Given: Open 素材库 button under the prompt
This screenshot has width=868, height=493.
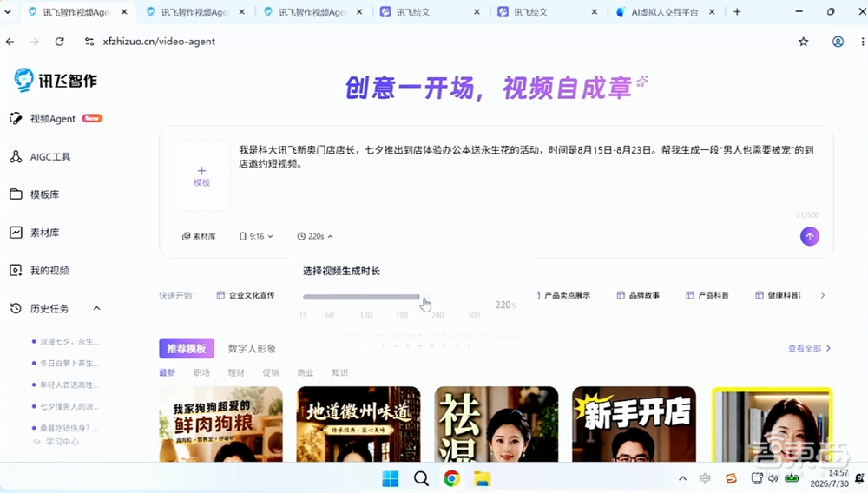Looking at the screenshot, I should coord(199,236).
